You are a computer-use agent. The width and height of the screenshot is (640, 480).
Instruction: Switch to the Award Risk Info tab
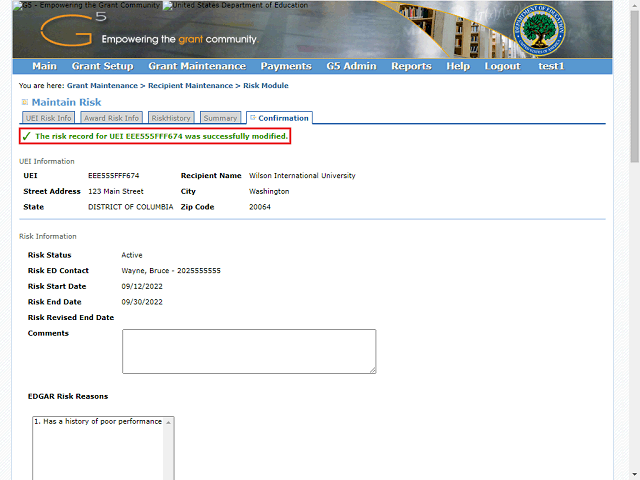tap(111, 118)
